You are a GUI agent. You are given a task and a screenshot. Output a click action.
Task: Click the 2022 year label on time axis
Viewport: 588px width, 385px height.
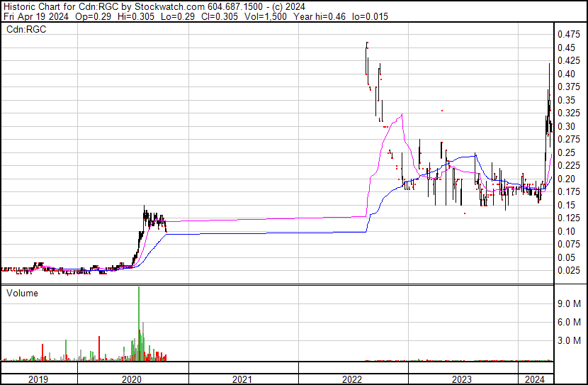pyautogui.click(x=352, y=379)
